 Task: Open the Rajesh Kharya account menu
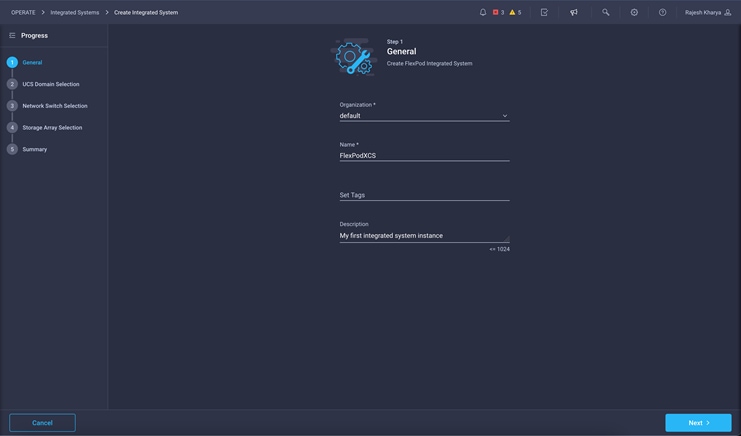pos(708,12)
